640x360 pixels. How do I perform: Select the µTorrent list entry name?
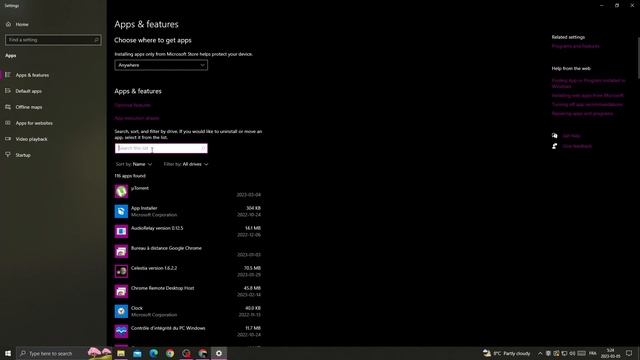[x=140, y=188]
